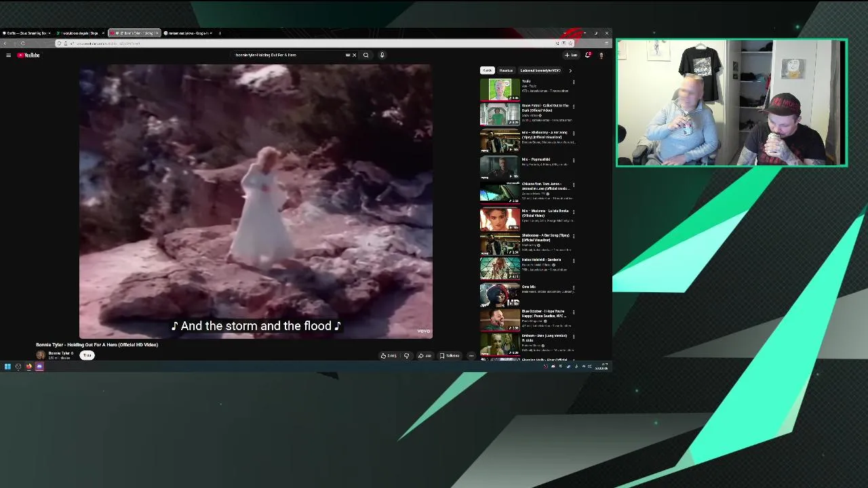Open Blue October I Hope You're Happy
This screenshot has width=868, height=488.
(500, 320)
